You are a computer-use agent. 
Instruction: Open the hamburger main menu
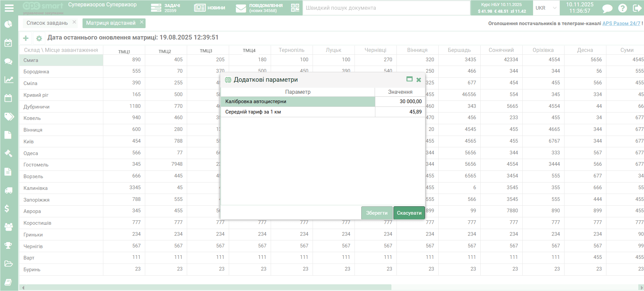[x=9, y=8]
